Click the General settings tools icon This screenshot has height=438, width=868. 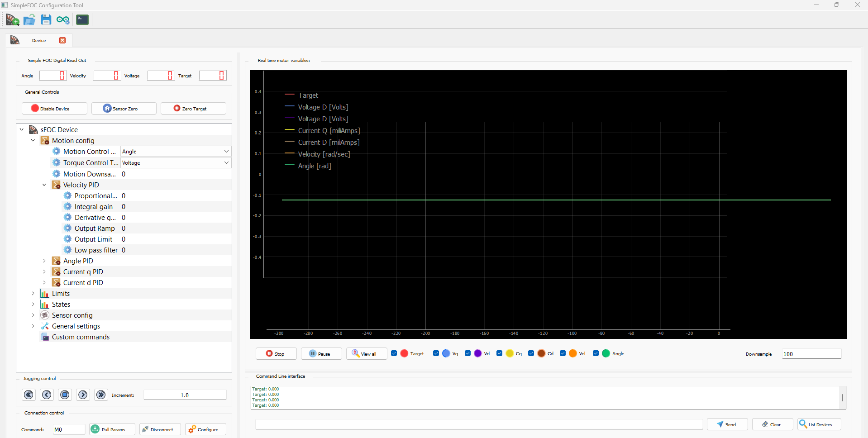tap(45, 326)
